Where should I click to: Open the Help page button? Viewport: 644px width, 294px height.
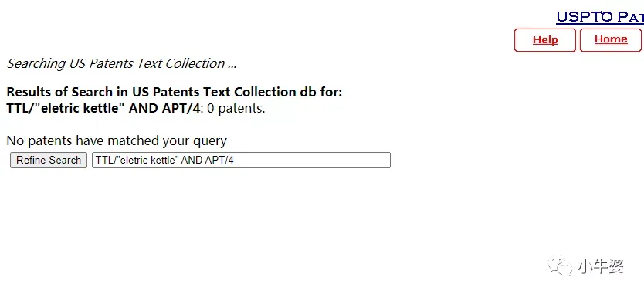[545, 40]
